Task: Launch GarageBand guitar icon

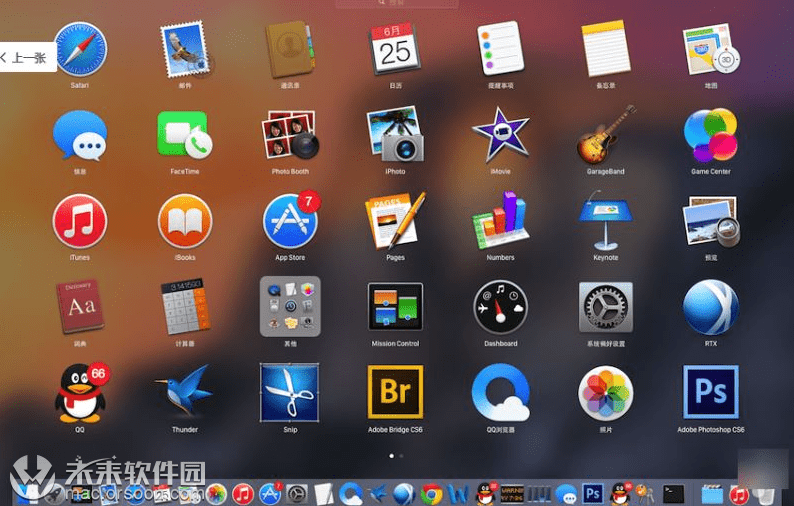Action: click(x=606, y=134)
